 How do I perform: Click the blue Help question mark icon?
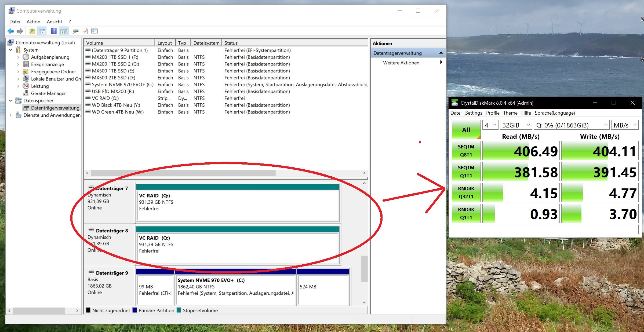54,31
